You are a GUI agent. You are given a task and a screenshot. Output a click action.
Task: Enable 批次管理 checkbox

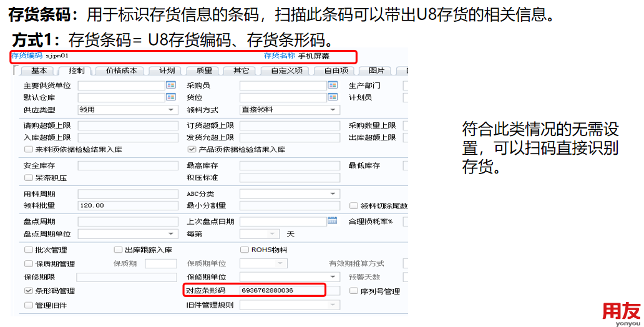[28, 250]
